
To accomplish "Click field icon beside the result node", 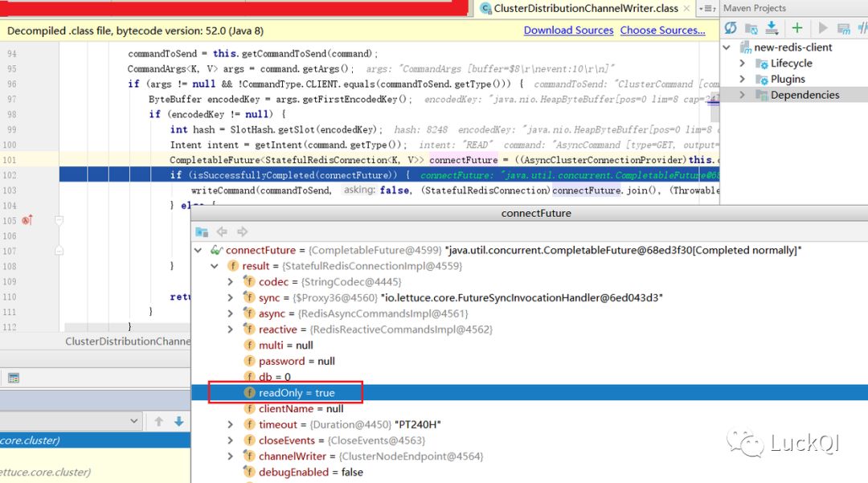I will tap(233, 266).
